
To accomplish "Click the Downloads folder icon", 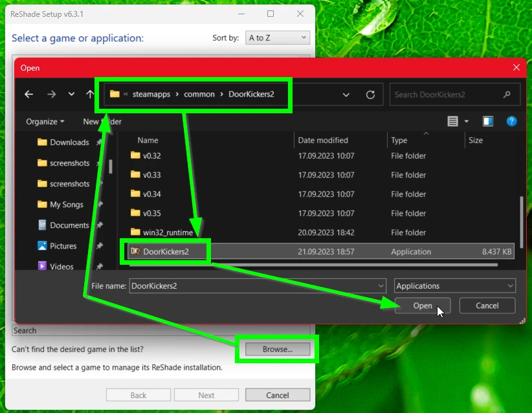I will [x=42, y=142].
